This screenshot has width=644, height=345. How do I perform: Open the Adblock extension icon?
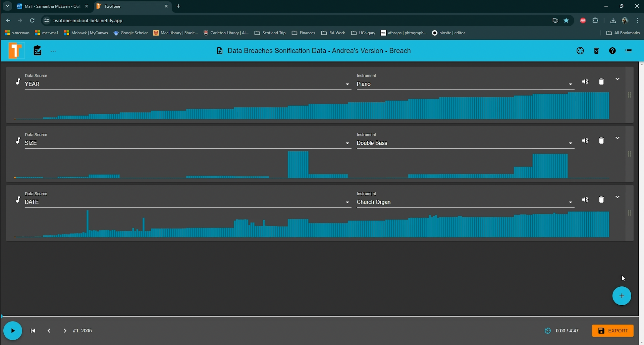[583, 21]
